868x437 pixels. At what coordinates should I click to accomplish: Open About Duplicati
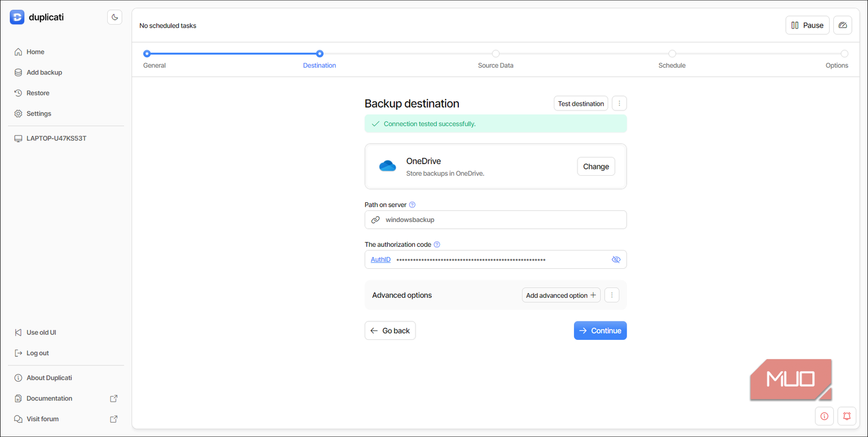coord(49,378)
